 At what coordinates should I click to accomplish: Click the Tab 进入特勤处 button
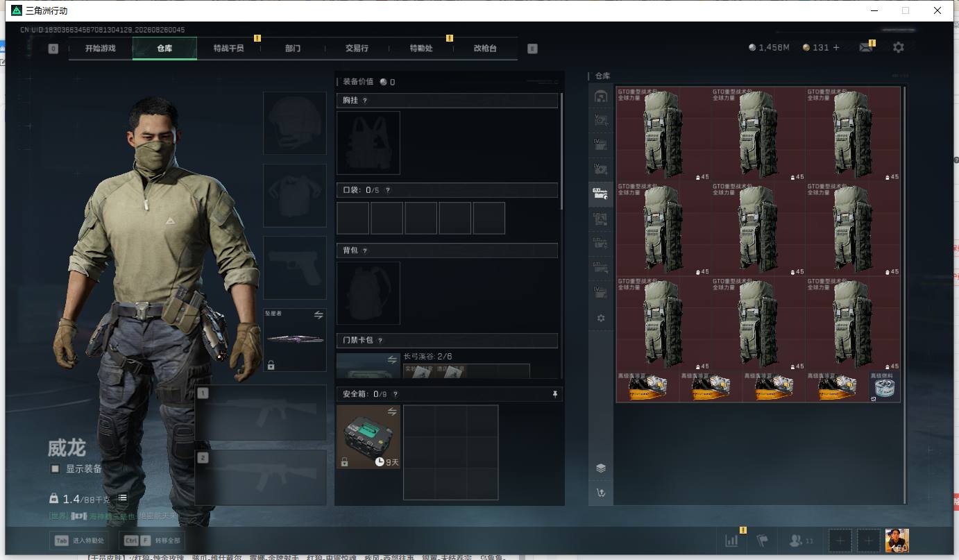(80, 541)
